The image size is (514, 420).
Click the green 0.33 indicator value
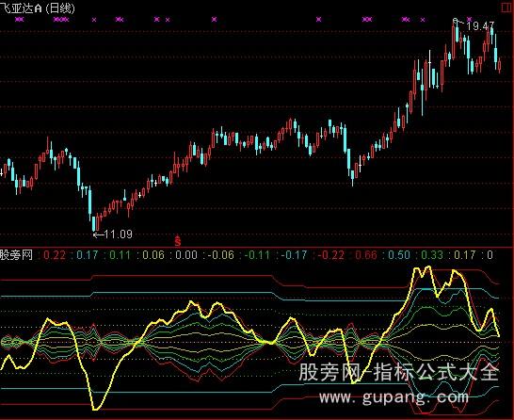pyautogui.click(x=432, y=255)
